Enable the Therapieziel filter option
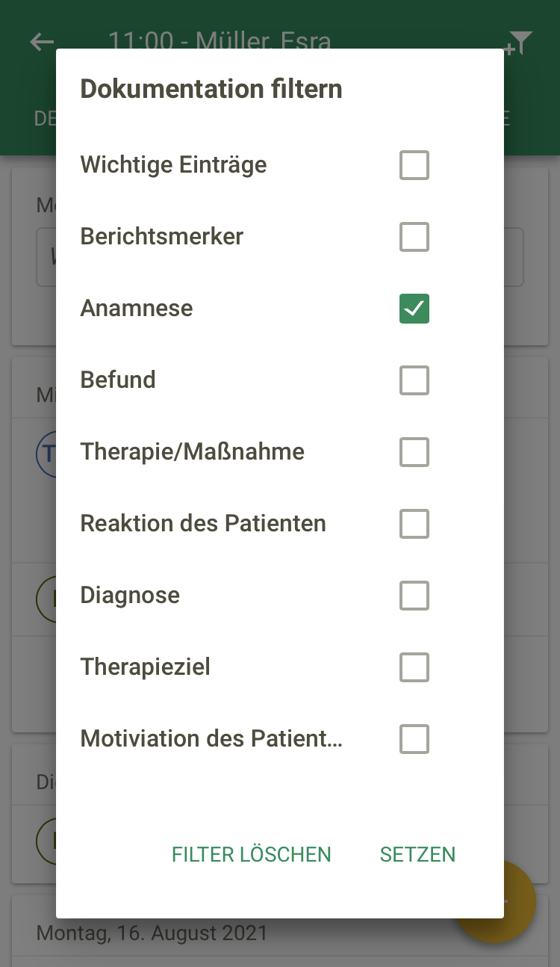Viewport: 560px width, 967px height. pos(414,667)
